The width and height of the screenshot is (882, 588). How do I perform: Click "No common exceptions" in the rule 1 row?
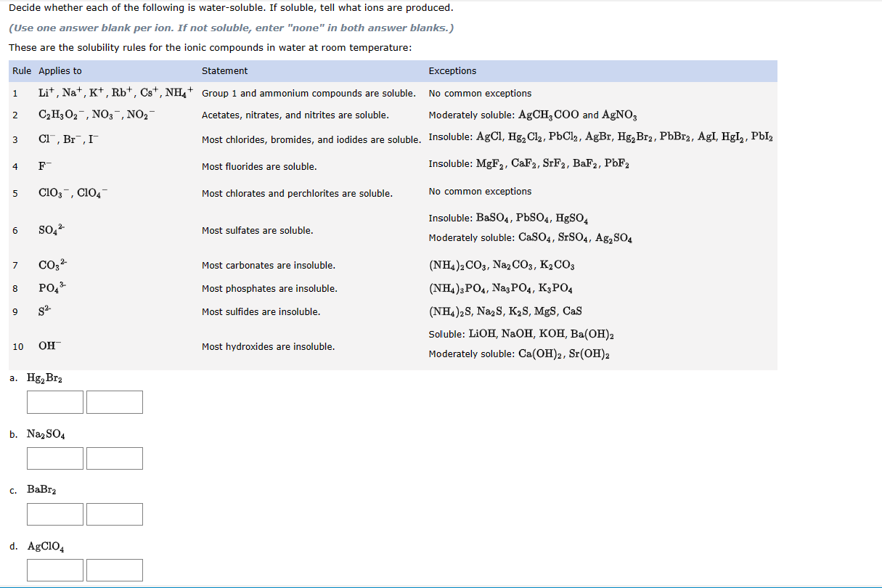(480, 94)
